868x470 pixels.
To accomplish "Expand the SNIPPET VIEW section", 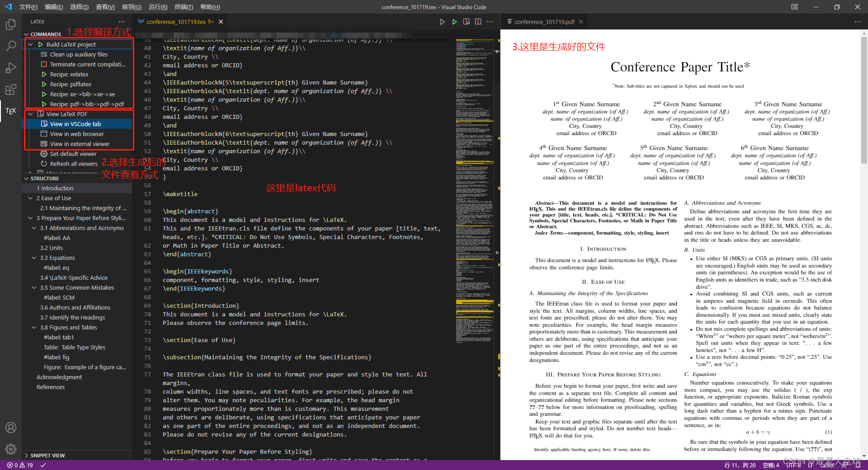I will pos(27,456).
